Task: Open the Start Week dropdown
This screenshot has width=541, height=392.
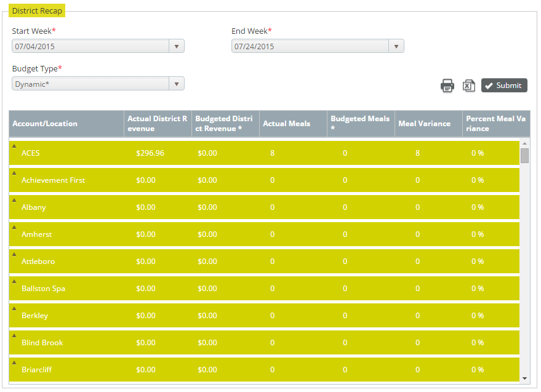Action: [x=177, y=46]
